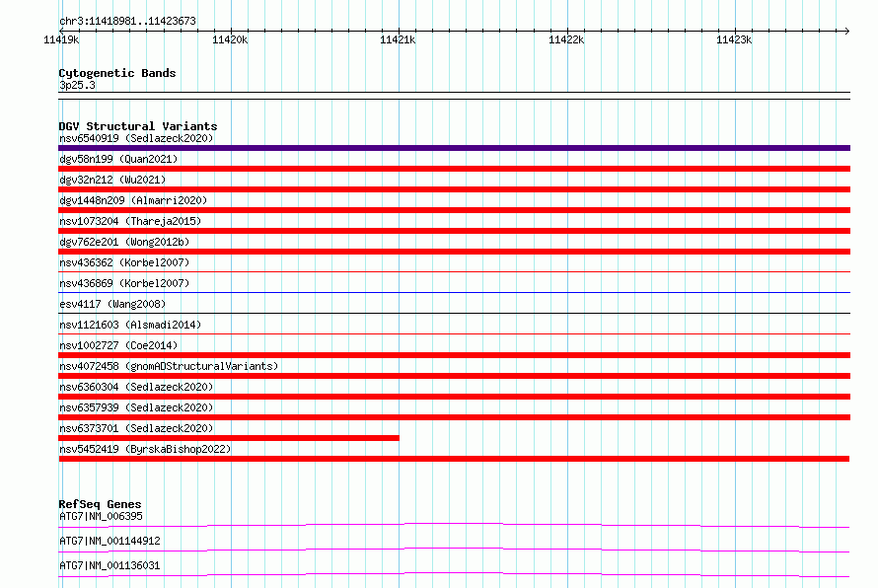The image size is (878, 588).
Task: Click the dgv32n212 (Wu2021) label
Action: click(112, 180)
